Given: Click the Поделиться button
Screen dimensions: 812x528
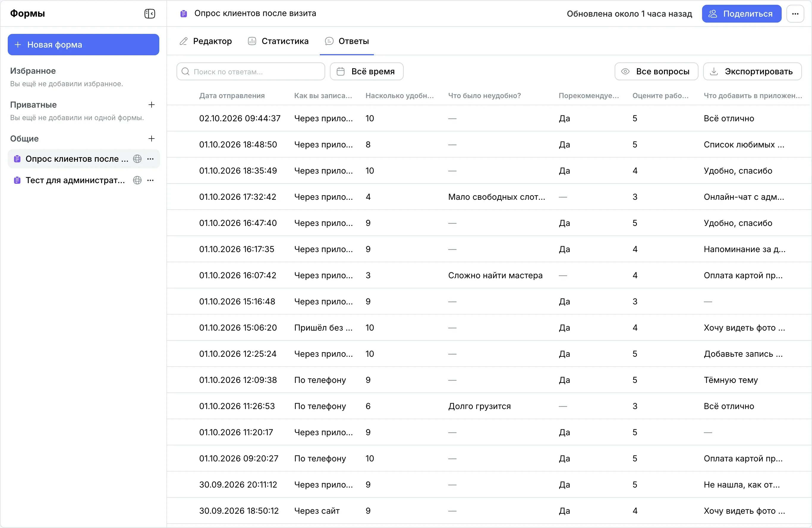Looking at the screenshot, I should (741, 14).
